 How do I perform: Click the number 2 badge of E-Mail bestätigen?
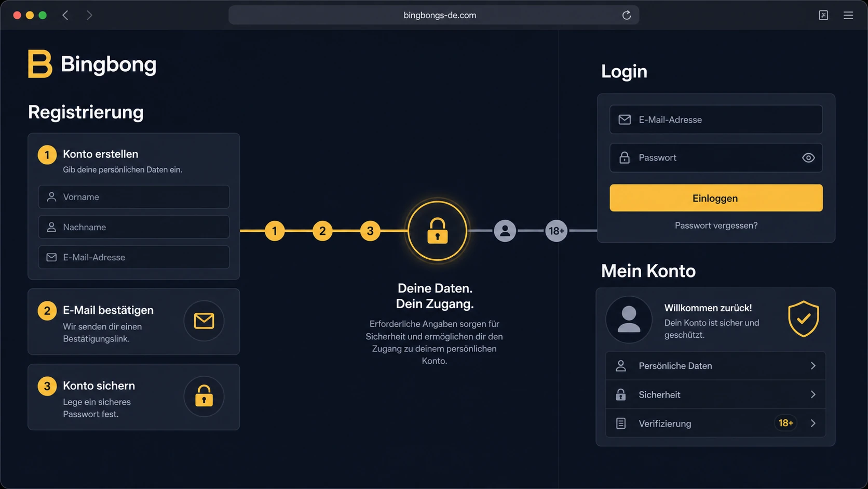[47, 311]
